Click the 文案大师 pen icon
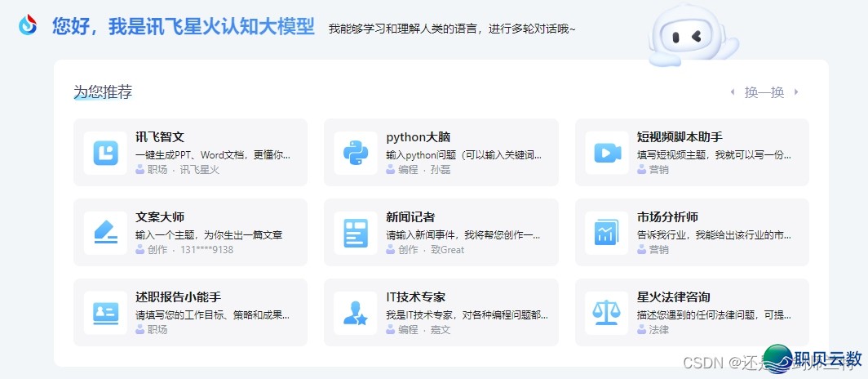 coord(105,233)
